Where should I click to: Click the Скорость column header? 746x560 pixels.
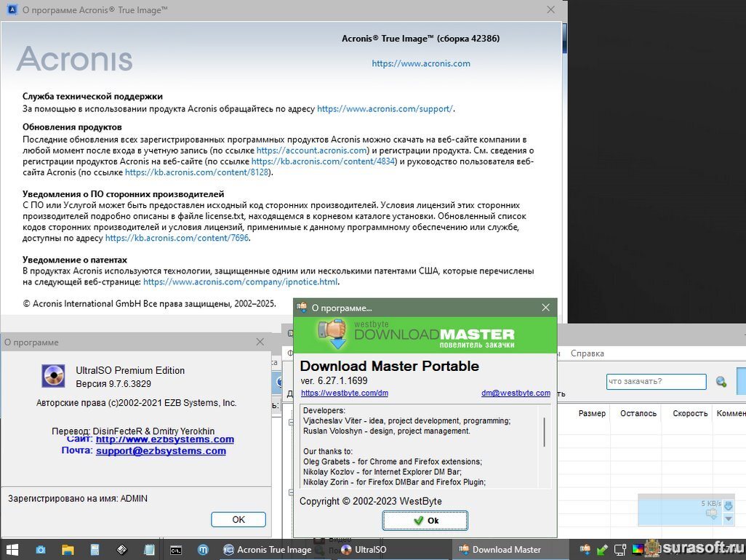[x=690, y=414]
